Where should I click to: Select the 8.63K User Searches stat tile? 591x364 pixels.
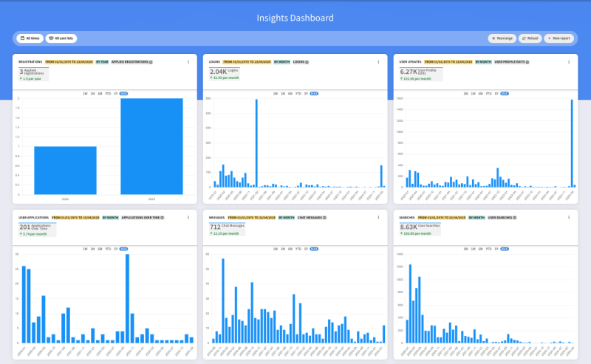click(420, 230)
